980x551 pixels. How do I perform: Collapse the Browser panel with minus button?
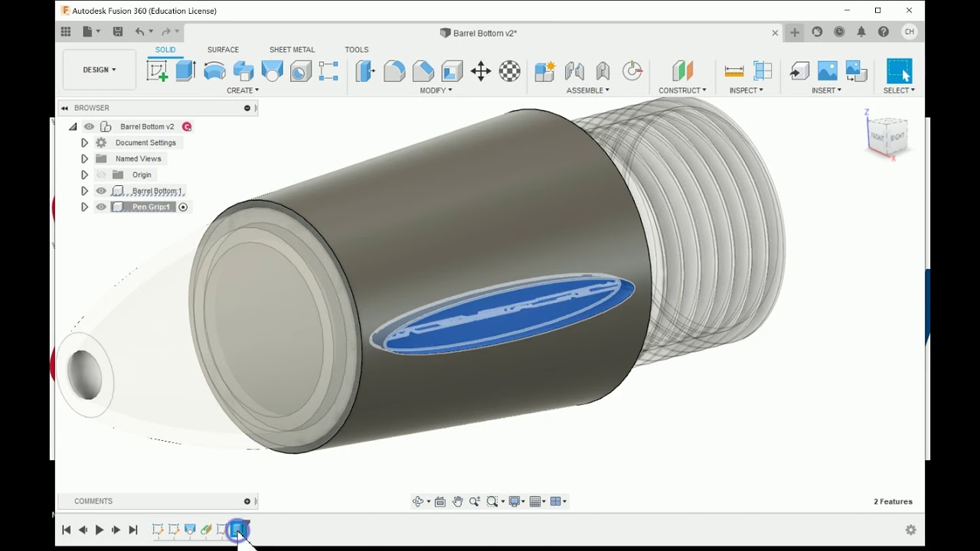pos(247,108)
